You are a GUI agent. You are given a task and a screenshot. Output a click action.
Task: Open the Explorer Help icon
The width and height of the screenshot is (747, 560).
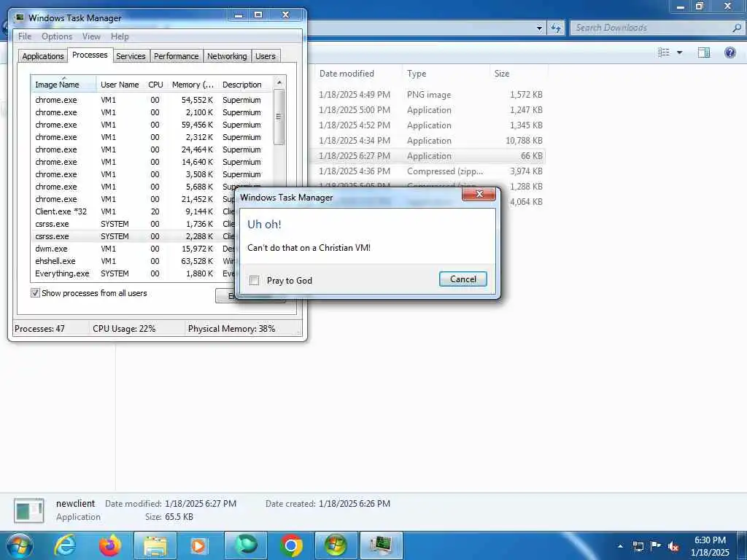[x=729, y=52]
